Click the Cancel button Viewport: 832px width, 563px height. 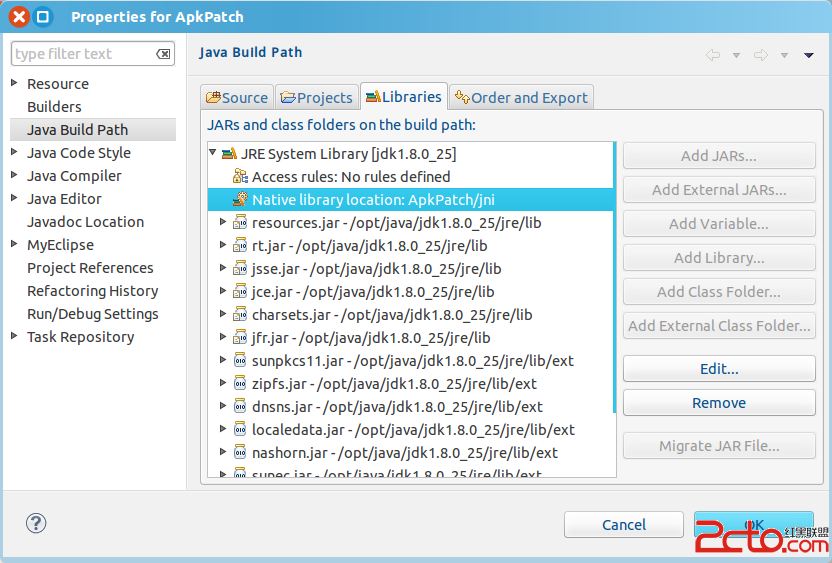tap(623, 525)
